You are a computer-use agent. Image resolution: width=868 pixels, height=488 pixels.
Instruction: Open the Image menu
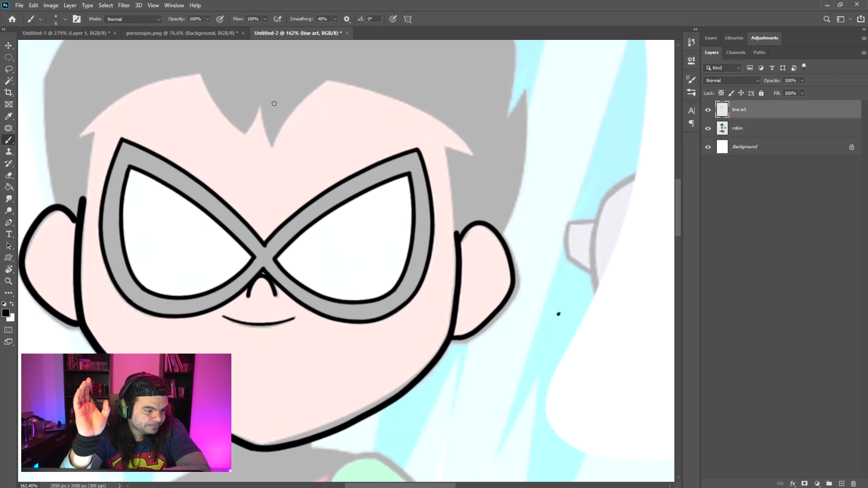coord(51,5)
